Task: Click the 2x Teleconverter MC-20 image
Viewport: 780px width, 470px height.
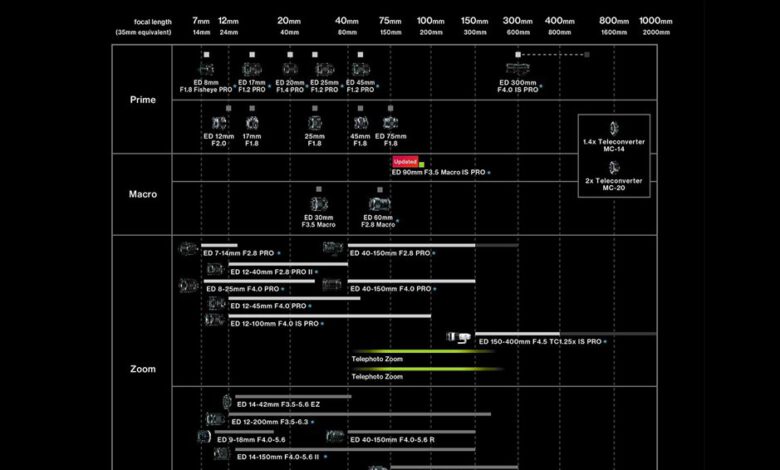Action: click(x=614, y=168)
